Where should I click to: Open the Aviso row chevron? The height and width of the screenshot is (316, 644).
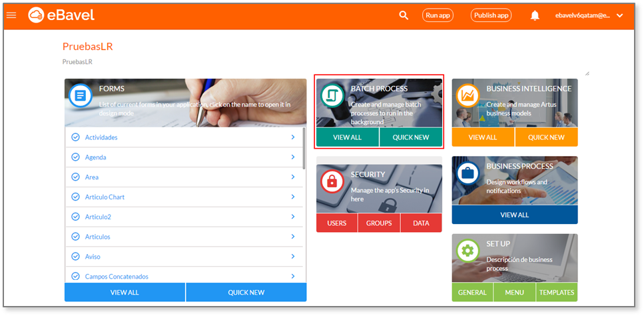tap(293, 257)
